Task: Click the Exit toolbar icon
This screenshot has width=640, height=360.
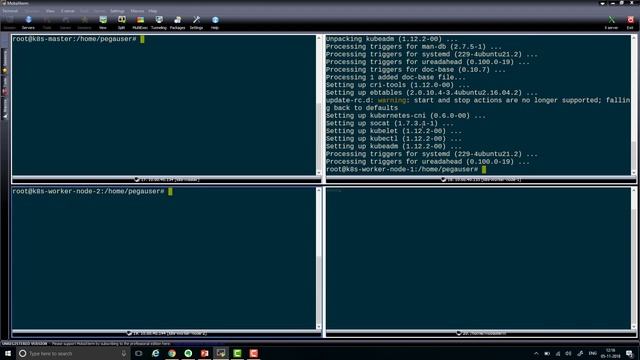Action: (x=630, y=23)
